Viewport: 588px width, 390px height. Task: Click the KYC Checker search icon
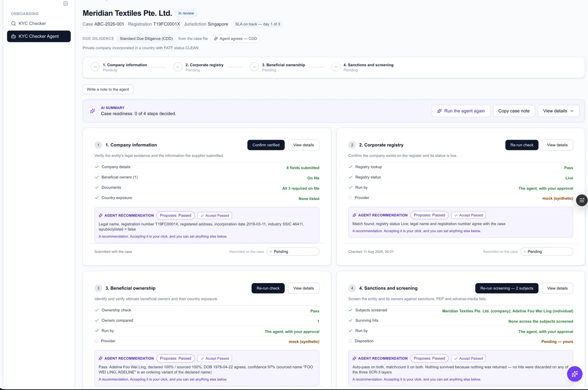click(x=14, y=24)
